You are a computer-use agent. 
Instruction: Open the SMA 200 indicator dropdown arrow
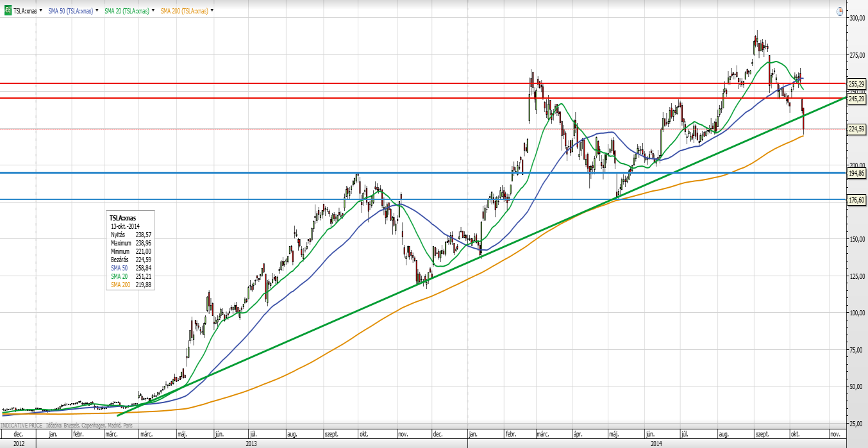(x=212, y=11)
